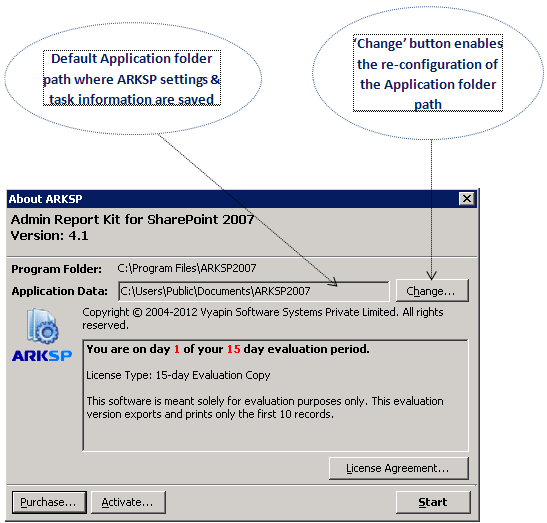Click the evaluation purposes notice paragraph
This screenshot has width=547, height=523.
[x=265, y=408]
